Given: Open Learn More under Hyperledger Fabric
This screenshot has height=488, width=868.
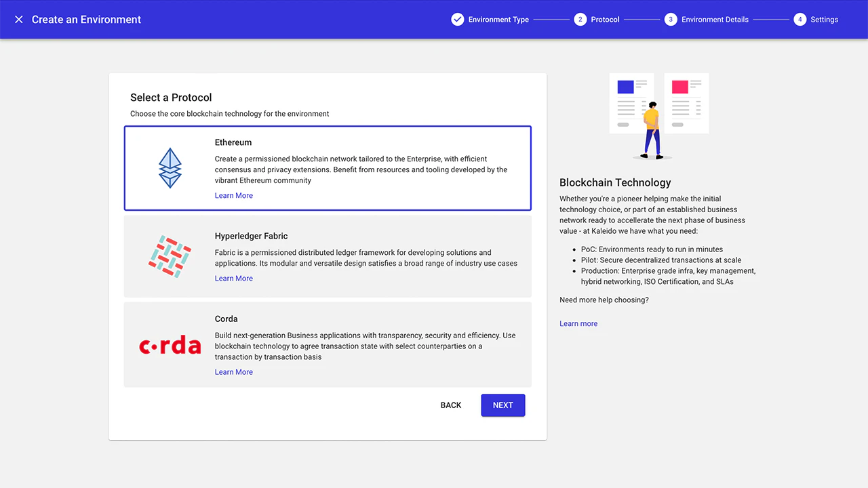Looking at the screenshot, I should [234, 279].
